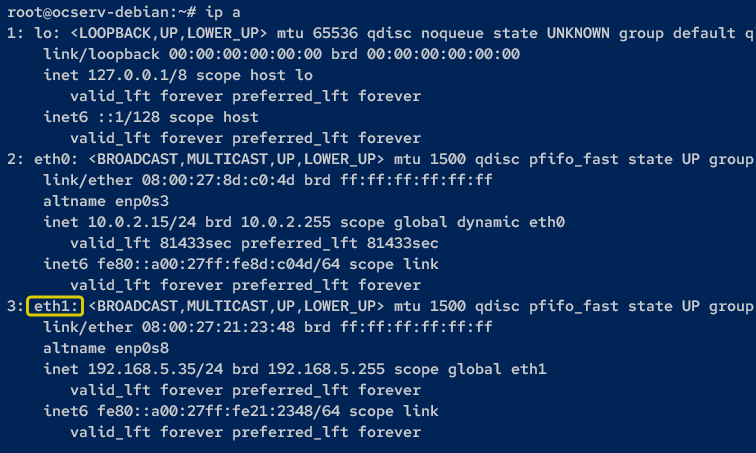The height and width of the screenshot is (453, 756).
Task: Click the eth0: interface label
Action: click(56, 159)
